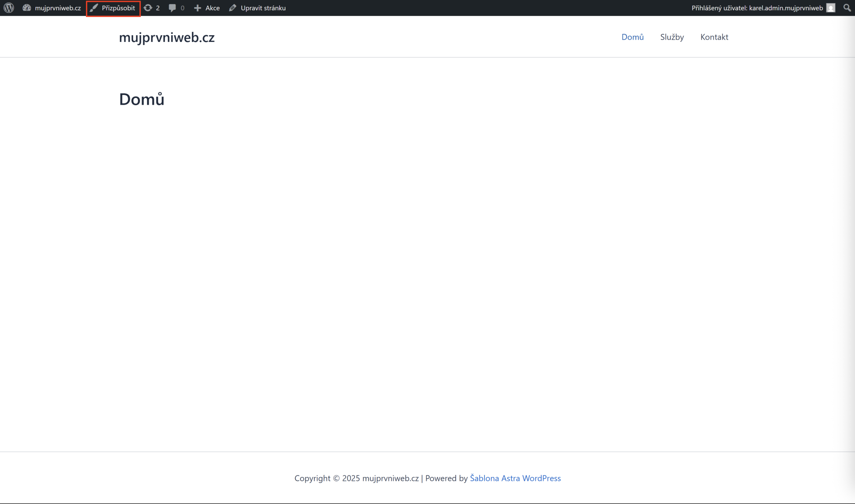The height and width of the screenshot is (504, 855).
Task: Click the comments bubble icon
Action: 172,8
